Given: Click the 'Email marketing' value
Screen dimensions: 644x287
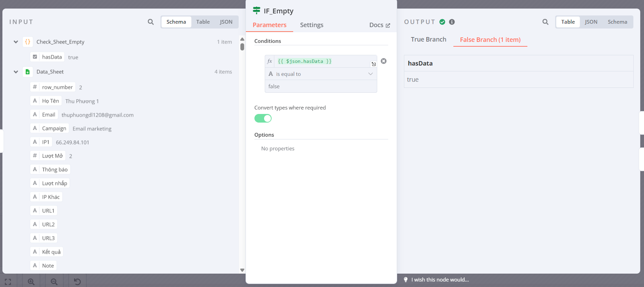Looking at the screenshot, I should point(92,129).
